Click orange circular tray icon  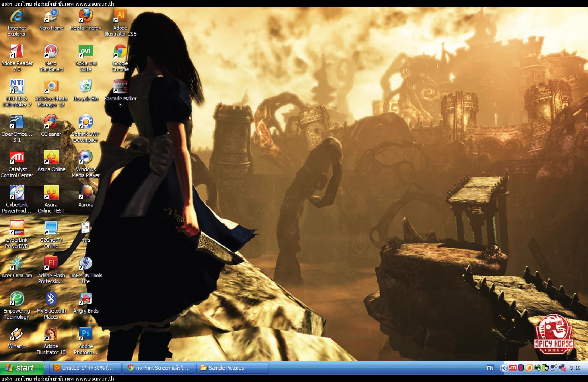(529, 368)
